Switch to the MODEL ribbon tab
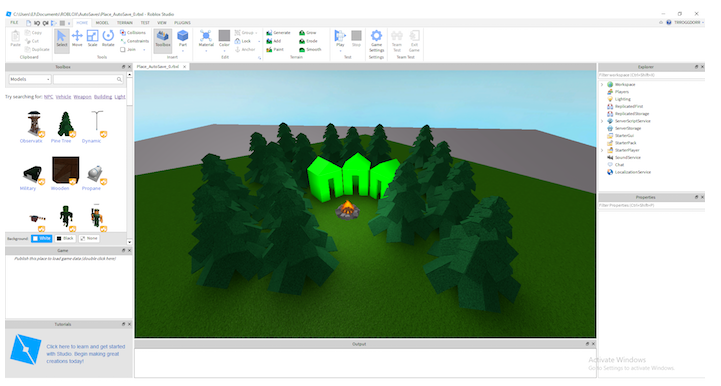This screenshot has height=386, width=721. click(x=102, y=23)
